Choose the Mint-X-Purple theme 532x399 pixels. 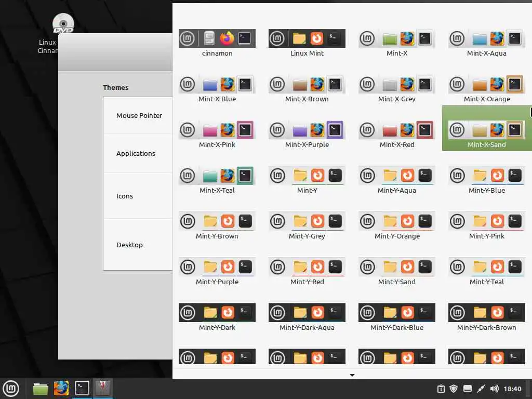click(307, 135)
